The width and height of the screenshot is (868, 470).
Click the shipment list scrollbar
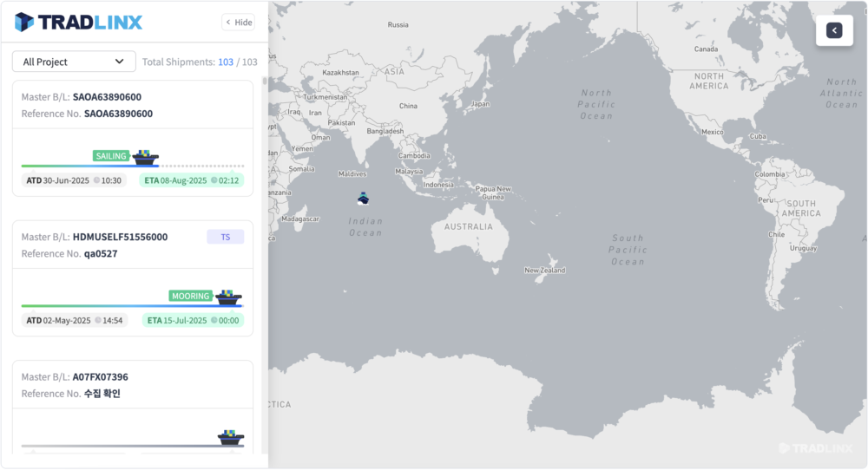tap(265, 81)
